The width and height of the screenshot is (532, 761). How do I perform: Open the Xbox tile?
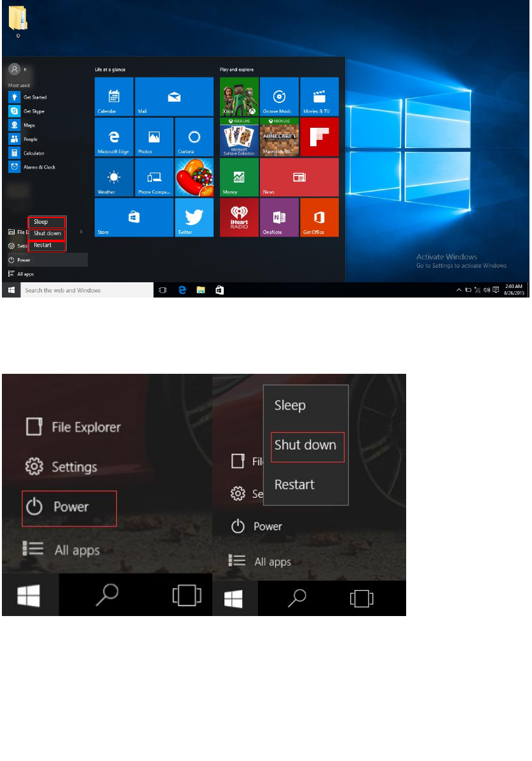[x=239, y=97]
